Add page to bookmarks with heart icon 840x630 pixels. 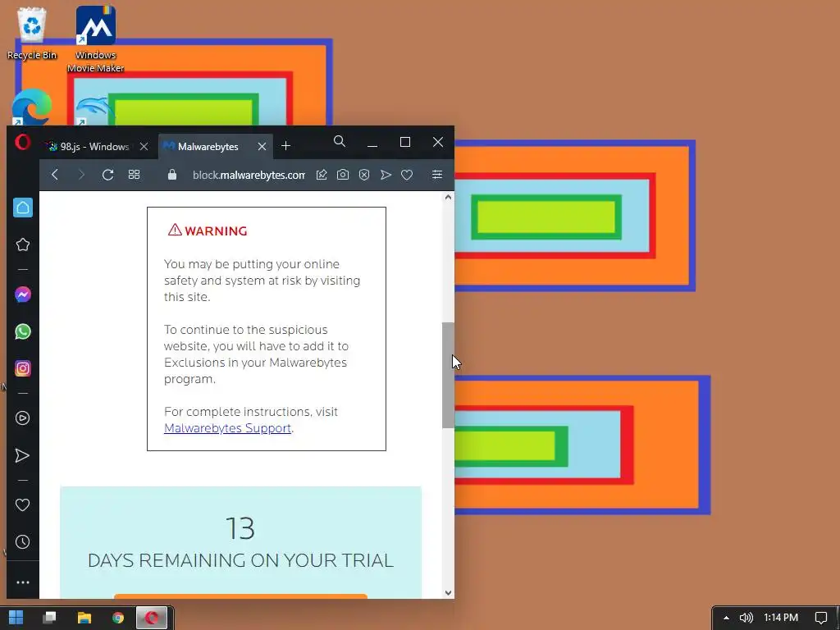(407, 175)
